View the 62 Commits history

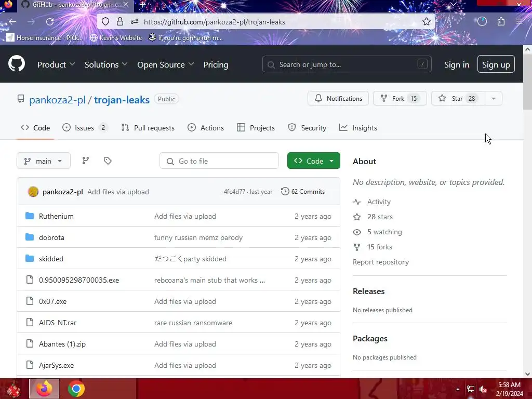point(303,191)
